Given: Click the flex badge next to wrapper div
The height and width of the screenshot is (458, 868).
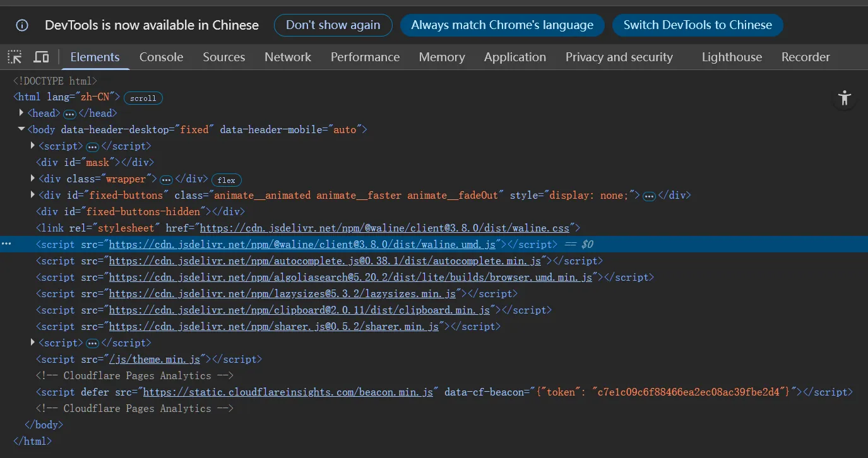Looking at the screenshot, I should pos(226,180).
